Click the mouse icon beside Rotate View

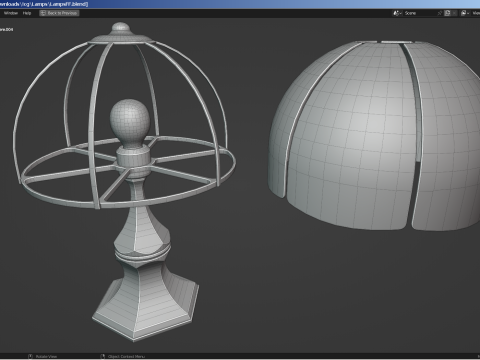click(x=30, y=356)
